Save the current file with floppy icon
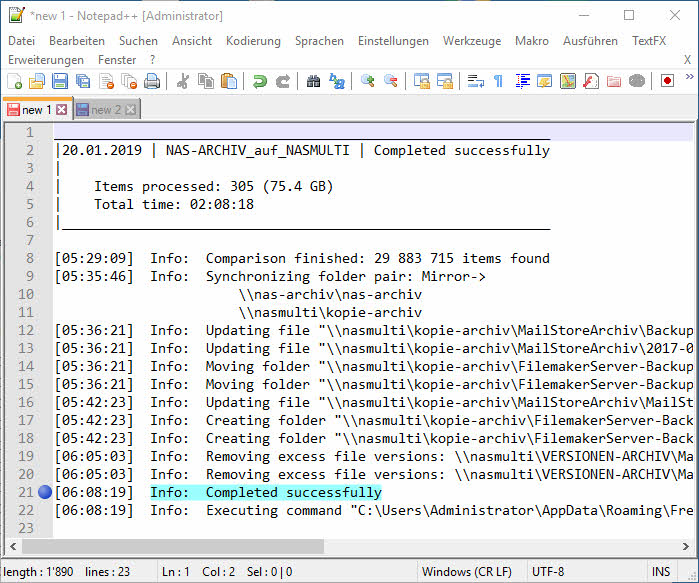This screenshot has width=699, height=583. tap(60, 81)
